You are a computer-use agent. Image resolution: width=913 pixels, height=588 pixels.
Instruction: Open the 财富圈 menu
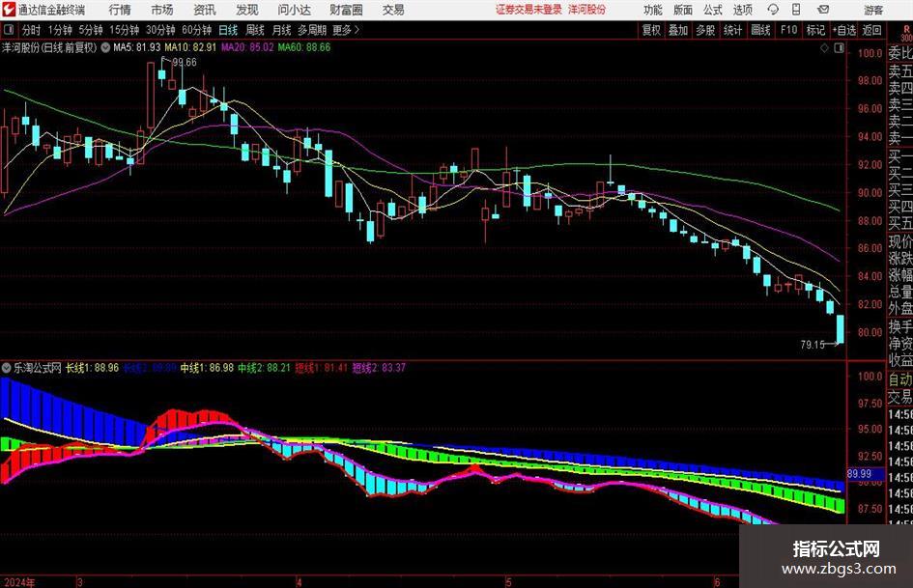[346, 10]
